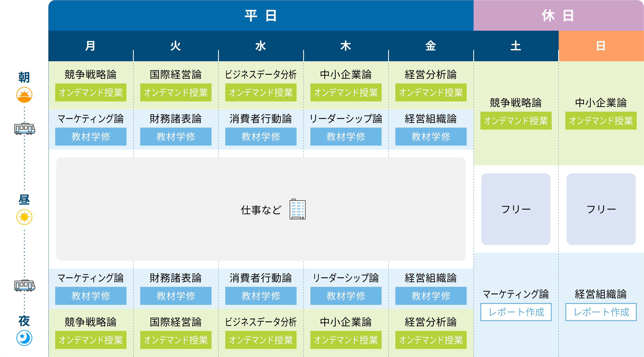Click Friday night's 経営分析論 title

[x=431, y=322]
